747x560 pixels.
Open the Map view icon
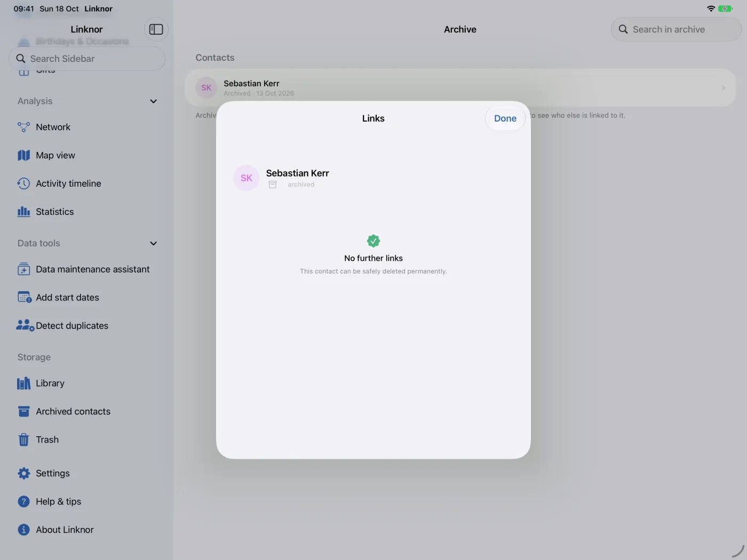pyautogui.click(x=23, y=155)
